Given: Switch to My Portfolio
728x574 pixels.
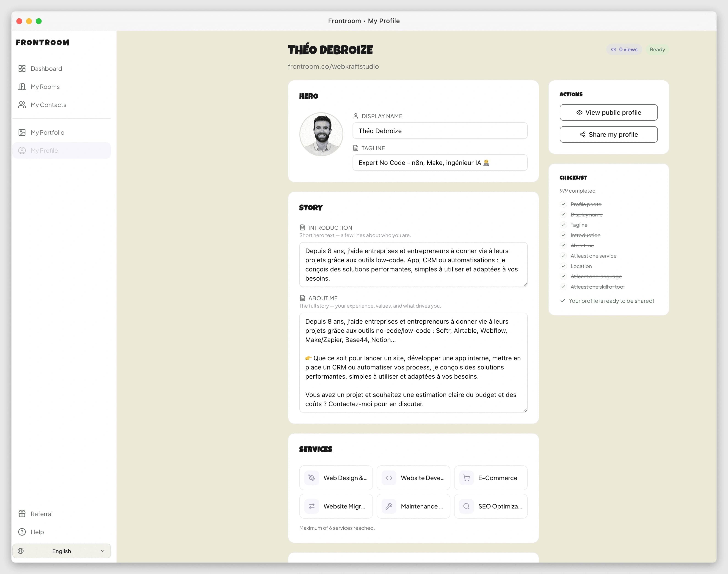Looking at the screenshot, I should [61, 132].
